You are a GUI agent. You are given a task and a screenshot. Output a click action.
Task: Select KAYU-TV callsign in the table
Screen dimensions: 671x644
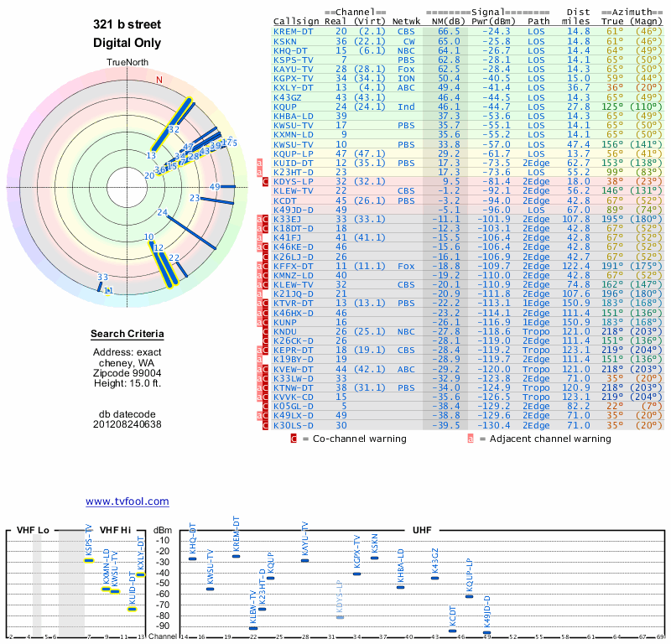point(294,70)
